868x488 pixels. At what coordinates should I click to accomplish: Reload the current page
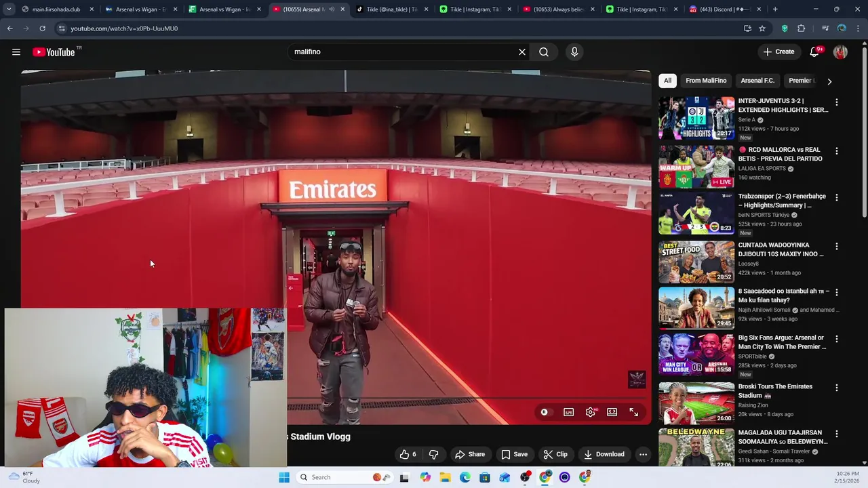42,28
